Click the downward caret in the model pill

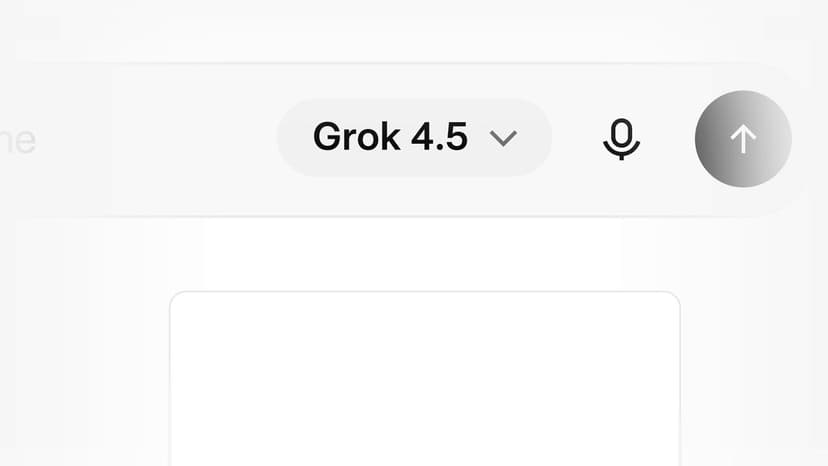click(503, 138)
